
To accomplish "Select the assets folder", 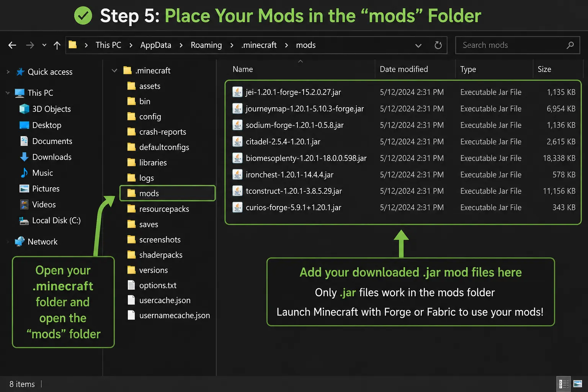I will (144, 86).
